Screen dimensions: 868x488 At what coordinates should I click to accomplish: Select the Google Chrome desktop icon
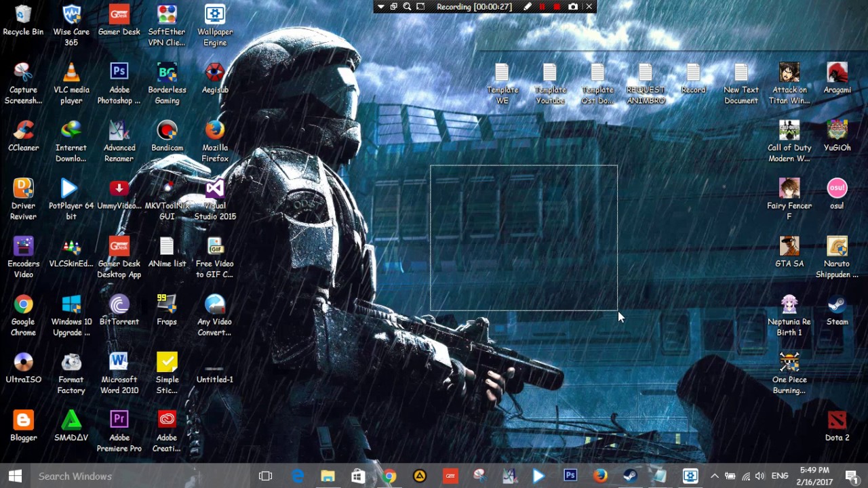coord(23,315)
